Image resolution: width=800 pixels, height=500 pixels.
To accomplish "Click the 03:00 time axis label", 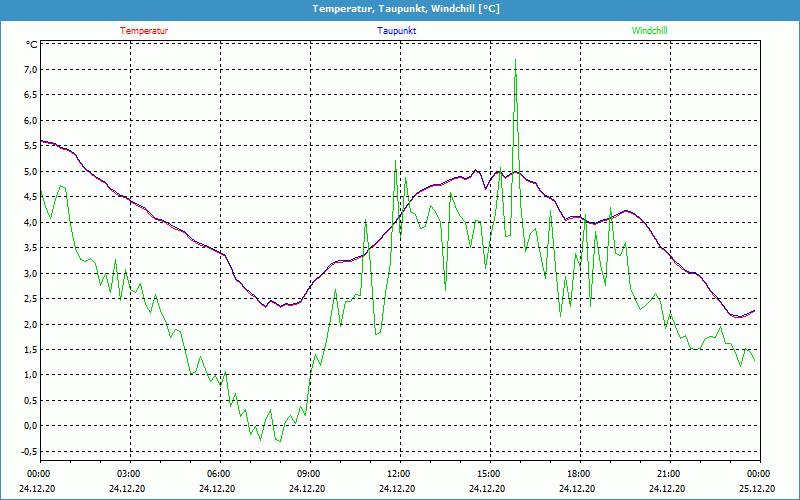I will coord(127,474).
